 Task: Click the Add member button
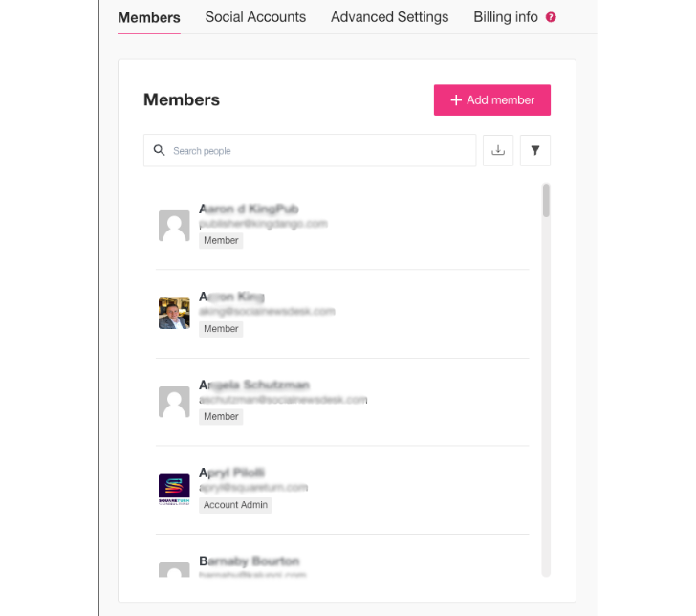click(491, 99)
